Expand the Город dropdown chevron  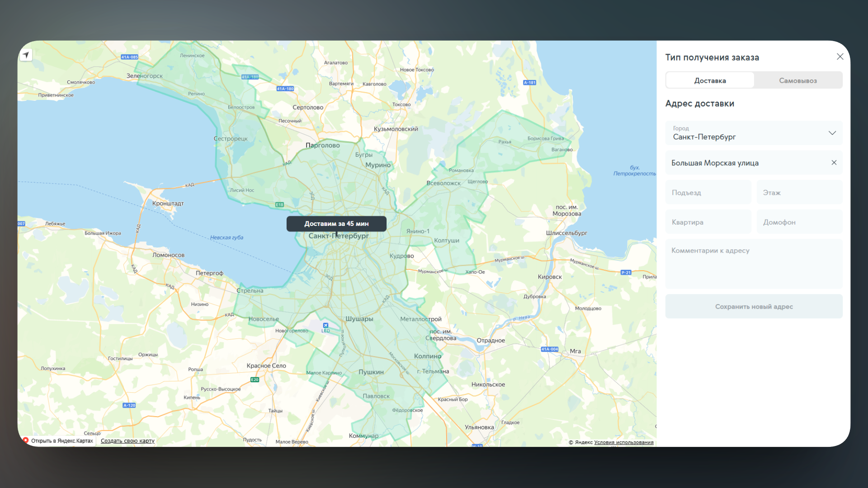832,133
